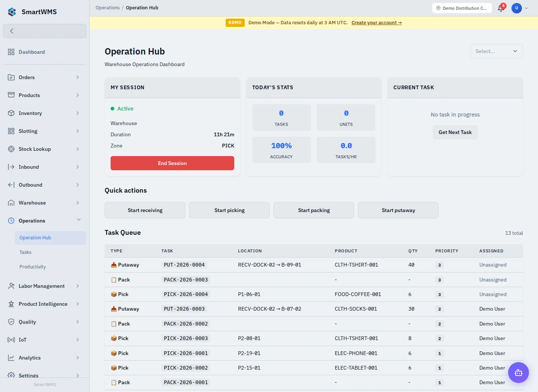The height and width of the screenshot is (392, 538).
Task: Select task PICK-2026-0004
Action: (186, 294)
